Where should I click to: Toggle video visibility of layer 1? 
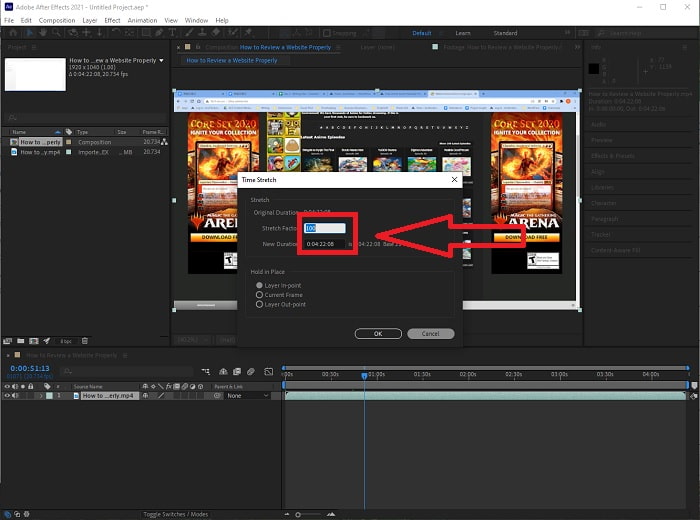(x=7, y=396)
